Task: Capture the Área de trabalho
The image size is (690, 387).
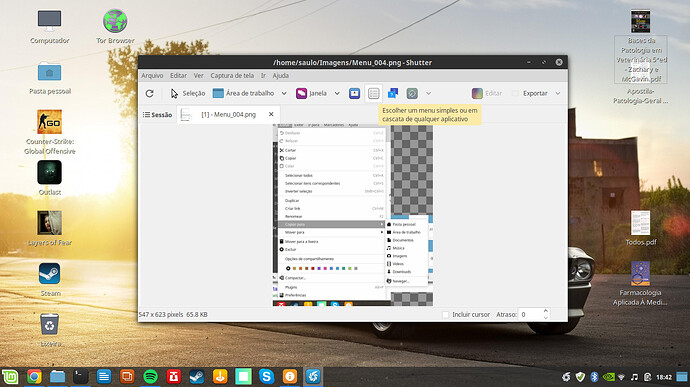Action: coord(243,93)
